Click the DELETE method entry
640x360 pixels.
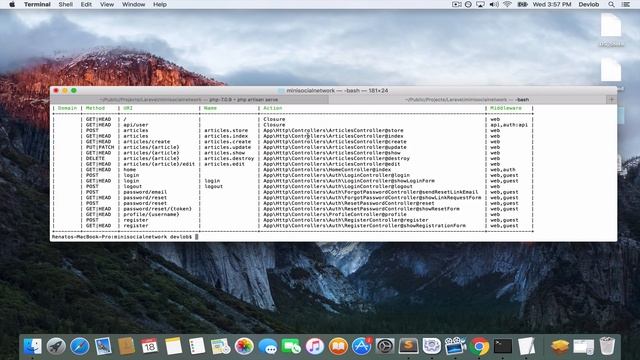[95, 158]
